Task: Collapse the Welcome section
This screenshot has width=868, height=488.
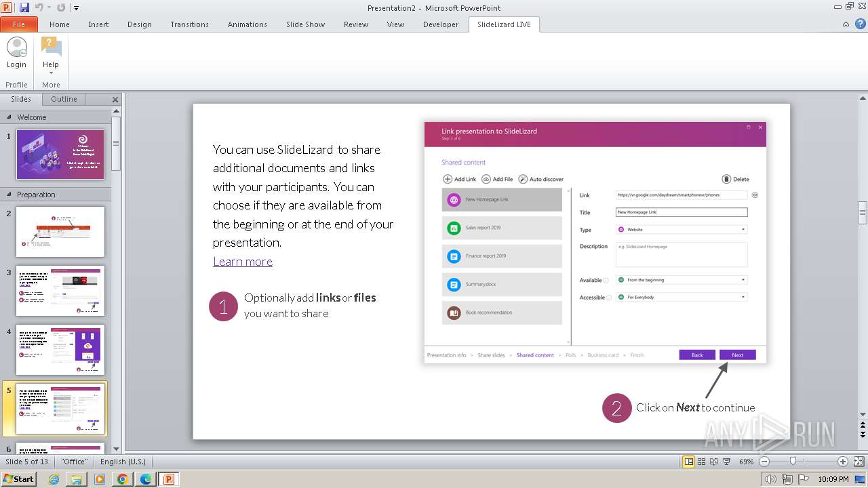Action: pos(9,117)
